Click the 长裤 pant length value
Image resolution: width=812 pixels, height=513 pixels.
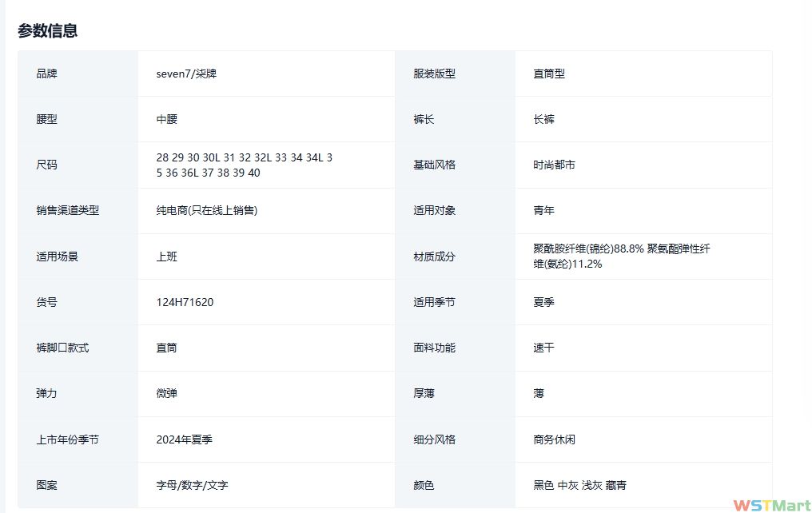click(x=544, y=119)
